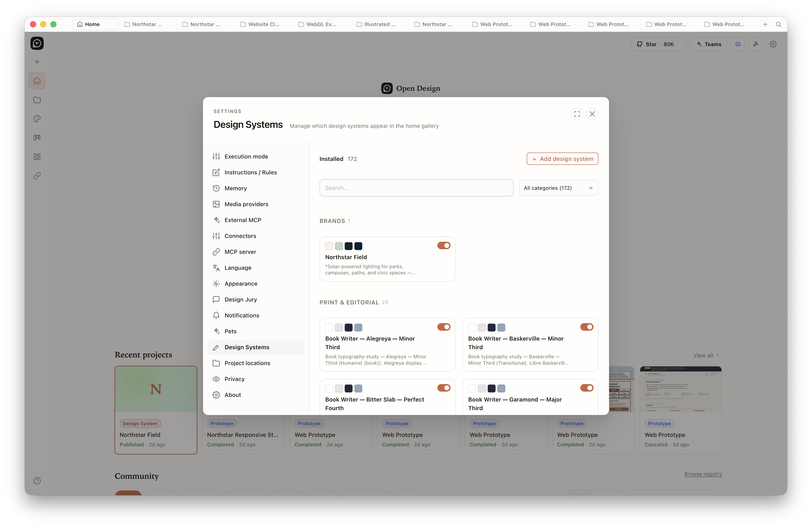The width and height of the screenshot is (812, 528).
Task: Open the Canceled Web Prototype project card
Action: (x=680, y=410)
